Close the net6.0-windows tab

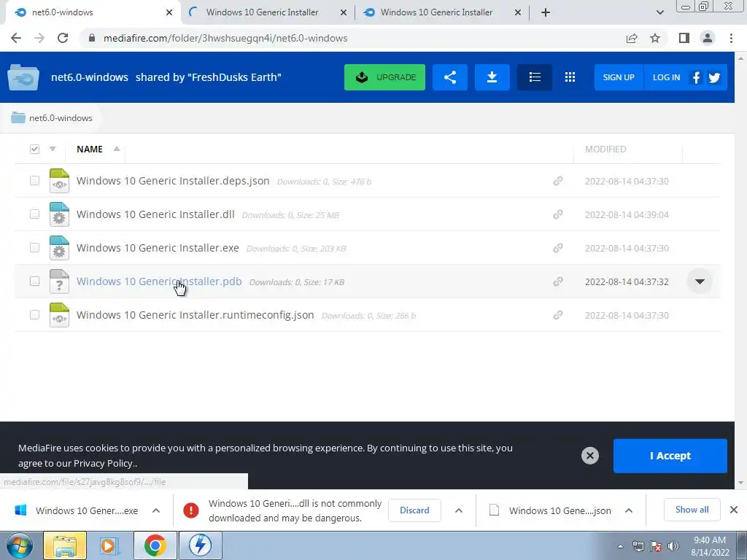point(169,12)
